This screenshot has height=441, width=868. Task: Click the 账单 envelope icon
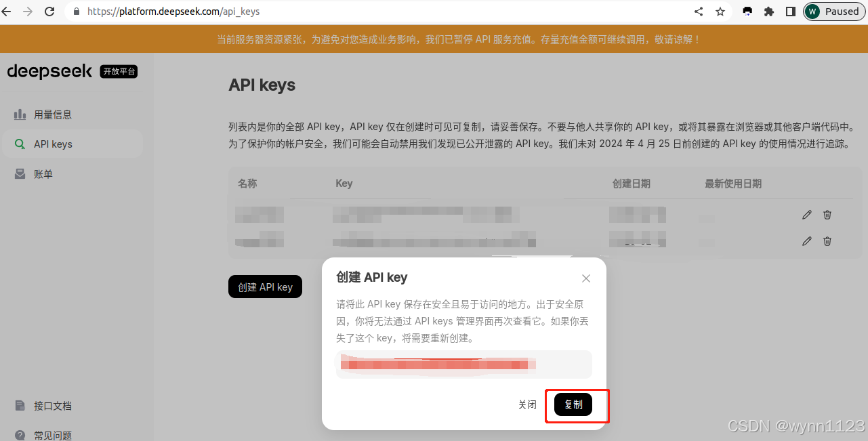[x=20, y=174]
